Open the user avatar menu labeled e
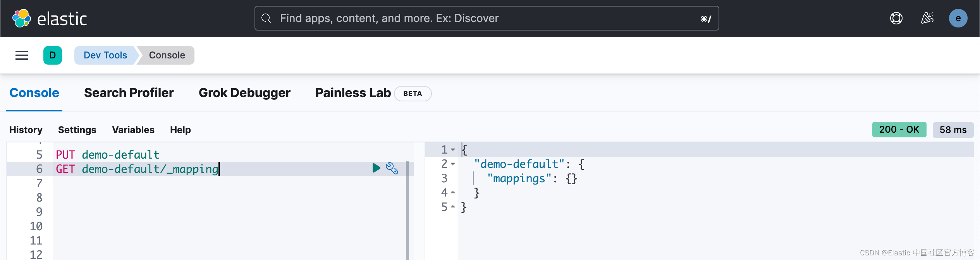Screen dimensions: 980x260 (958, 18)
